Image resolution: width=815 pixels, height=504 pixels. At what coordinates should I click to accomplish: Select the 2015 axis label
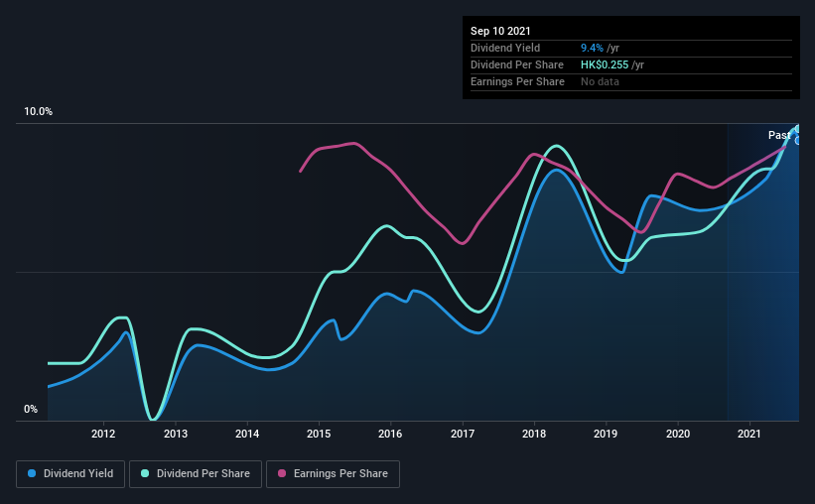[x=319, y=434]
